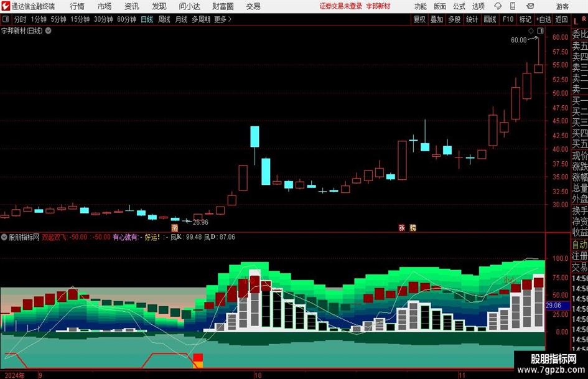Screen dimensions: 588x379
Task: Open the 发现 menu
Action: click(x=159, y=6)
